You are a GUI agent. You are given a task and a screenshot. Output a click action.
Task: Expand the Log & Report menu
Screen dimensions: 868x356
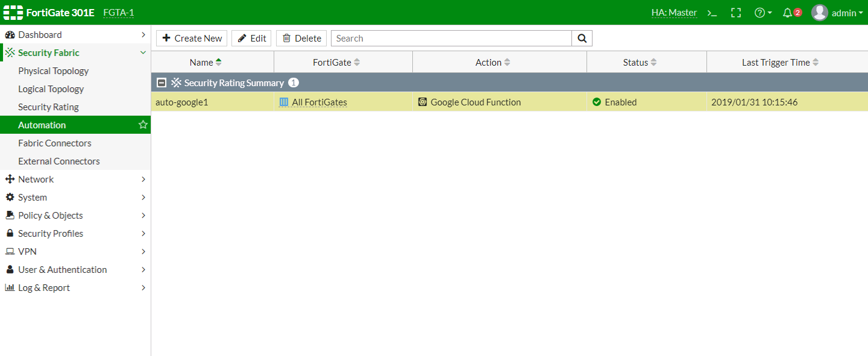point(75,287)
